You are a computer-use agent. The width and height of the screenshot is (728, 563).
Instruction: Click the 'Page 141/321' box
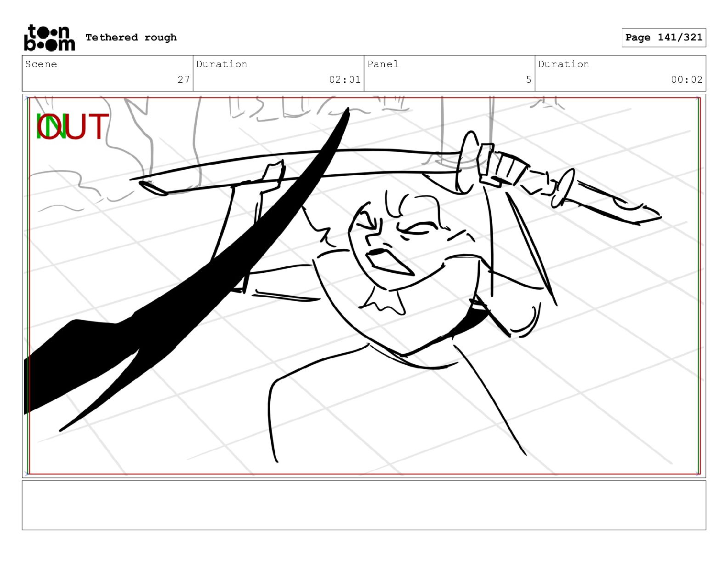pyautogui.click(x=664, y=37)
